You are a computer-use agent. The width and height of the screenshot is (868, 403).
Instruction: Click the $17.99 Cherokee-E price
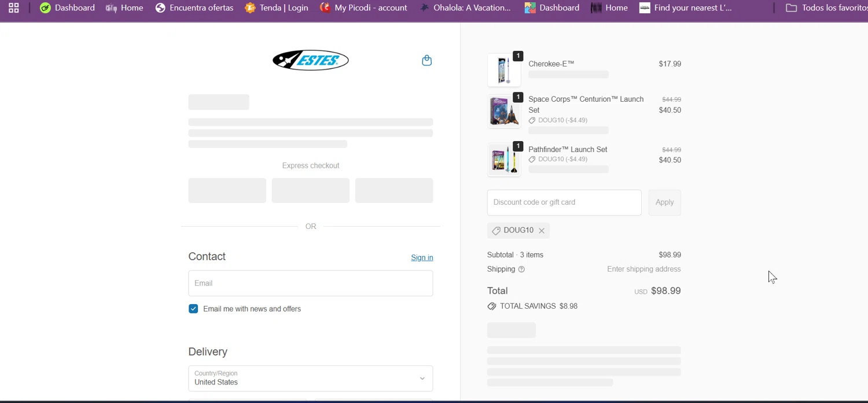tap(670, 64)
